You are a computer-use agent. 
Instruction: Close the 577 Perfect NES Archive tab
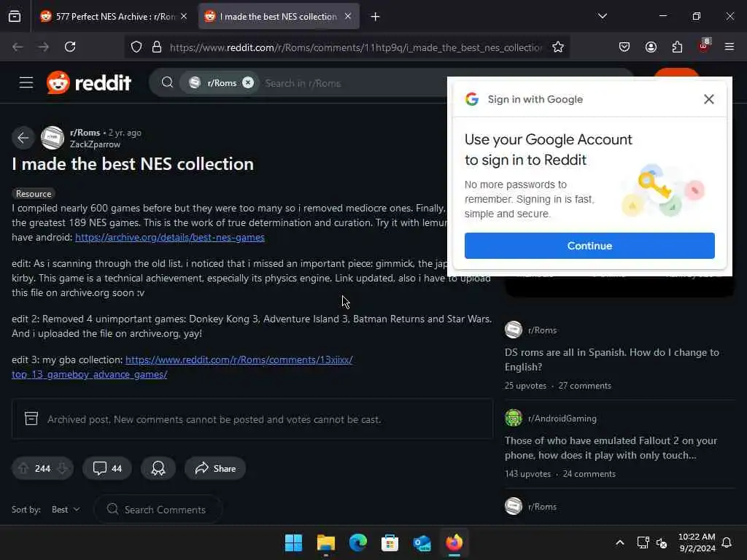coord(184,16)
